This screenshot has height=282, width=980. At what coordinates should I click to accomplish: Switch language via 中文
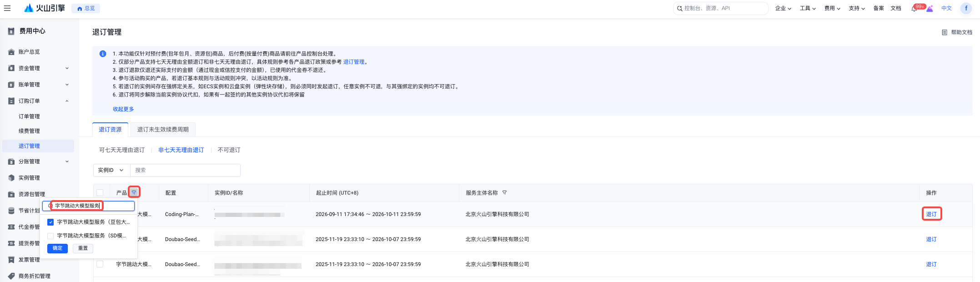[x=946, y=8]
